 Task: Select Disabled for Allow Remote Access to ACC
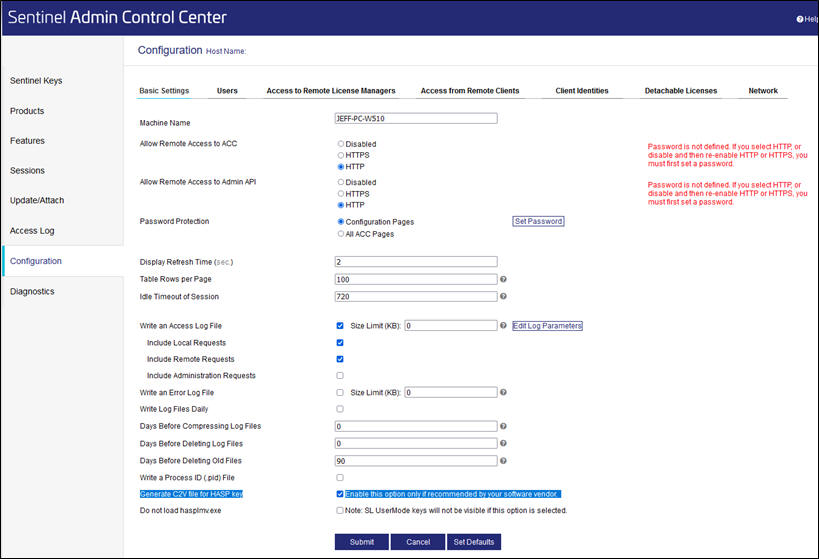341,144
